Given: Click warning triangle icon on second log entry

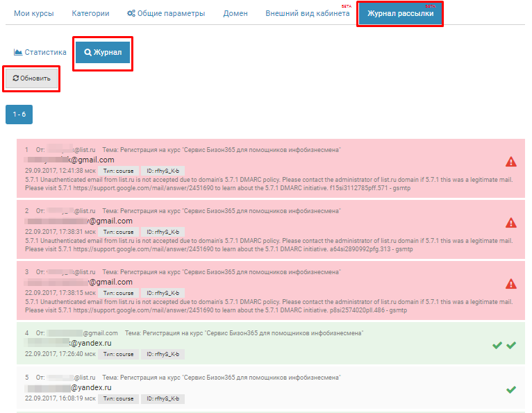Looking at the screenshot, I should (x=511, y=223).
